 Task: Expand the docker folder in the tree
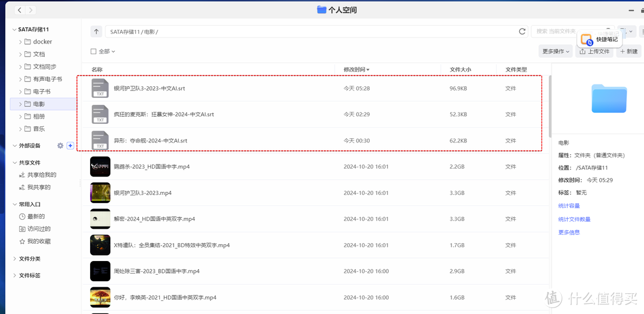(20, 42)
